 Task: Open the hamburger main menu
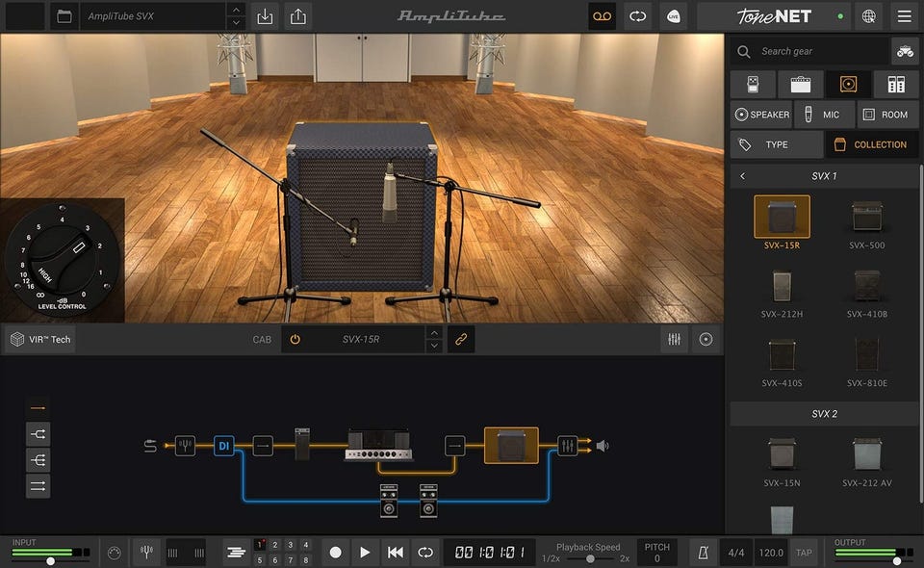coord(905,16)
